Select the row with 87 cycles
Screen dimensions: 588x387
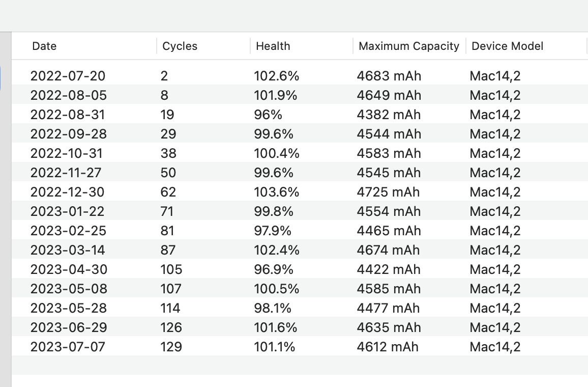[x=168, y=250]
